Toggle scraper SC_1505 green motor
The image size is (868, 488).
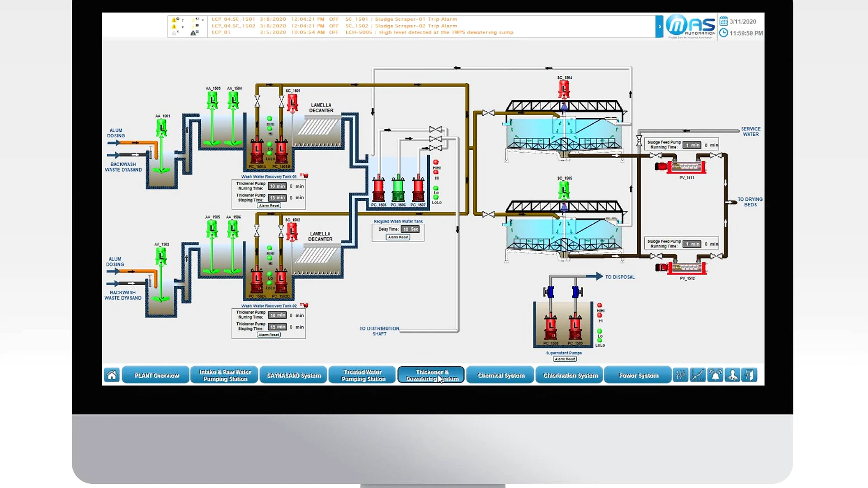(x=564, y=190)
